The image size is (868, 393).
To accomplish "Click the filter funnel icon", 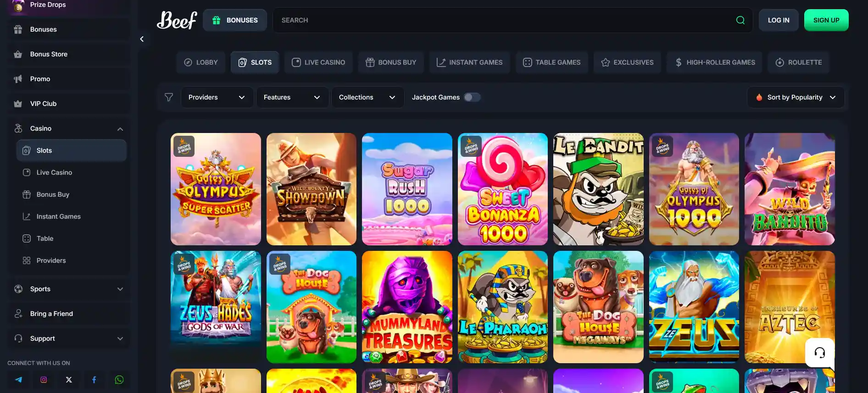I will point(169,97).
